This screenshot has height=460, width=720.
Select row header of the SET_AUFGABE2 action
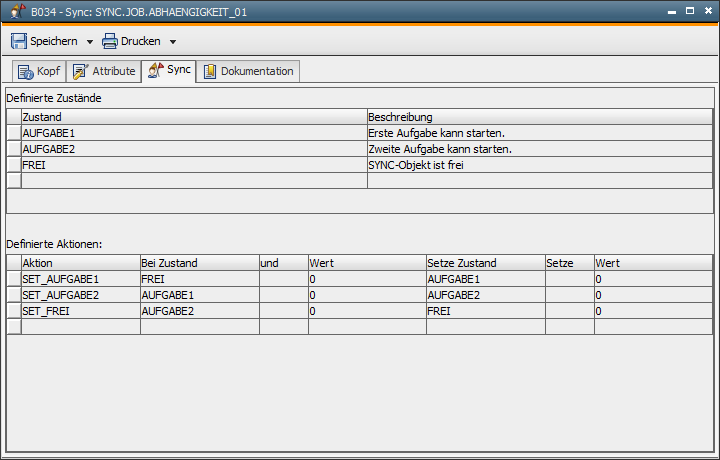click(x=14, y=295)
